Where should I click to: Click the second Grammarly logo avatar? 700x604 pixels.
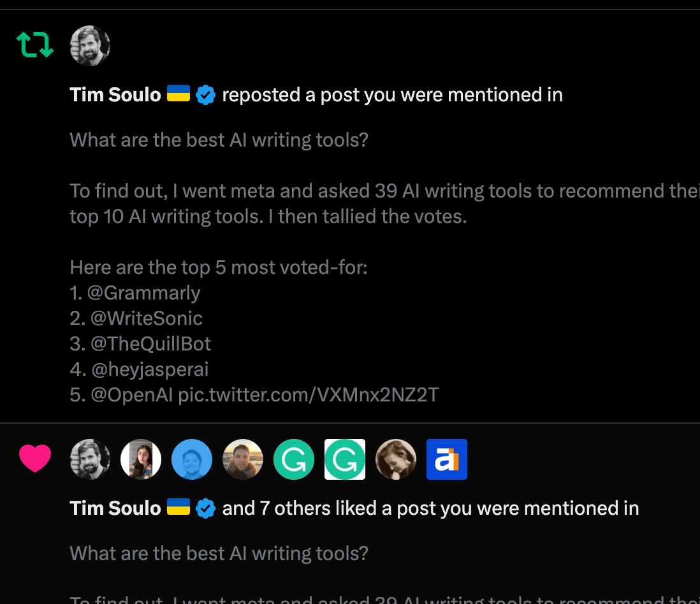coord(345,459)
